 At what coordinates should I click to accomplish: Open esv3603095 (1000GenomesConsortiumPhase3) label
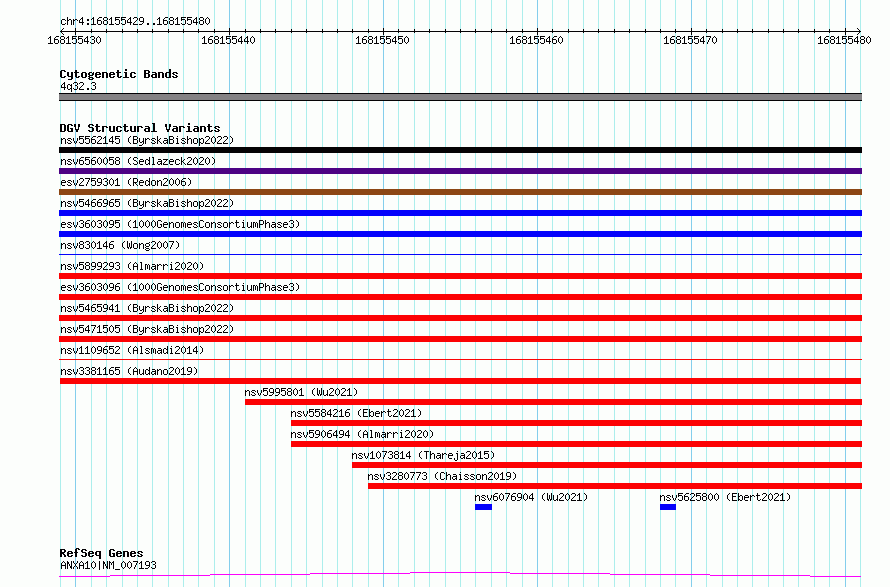[180, 224]
